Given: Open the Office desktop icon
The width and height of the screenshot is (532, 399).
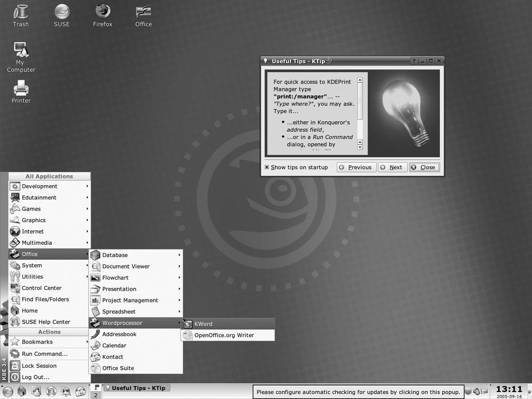Looking at the screenshot, I should point(143,12).
